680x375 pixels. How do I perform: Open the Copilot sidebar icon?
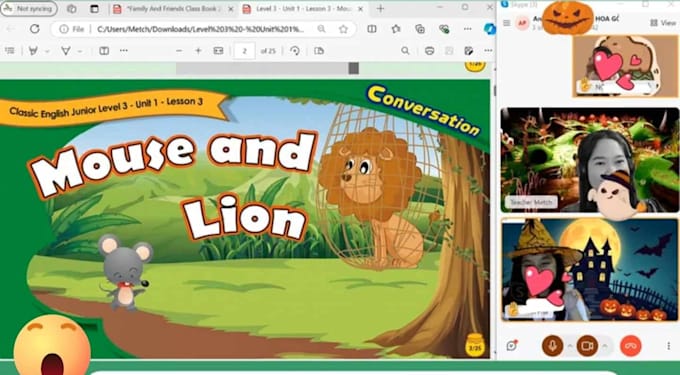click(489, 29)
